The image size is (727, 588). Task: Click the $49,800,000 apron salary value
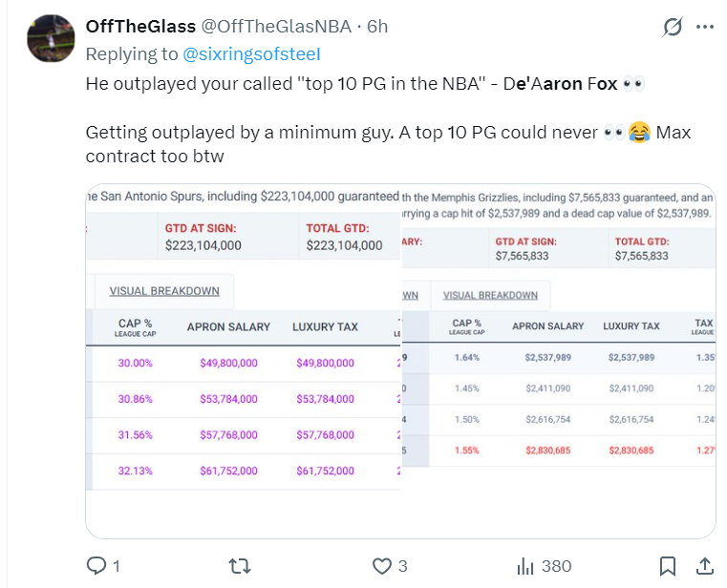(x=228, y=364)
